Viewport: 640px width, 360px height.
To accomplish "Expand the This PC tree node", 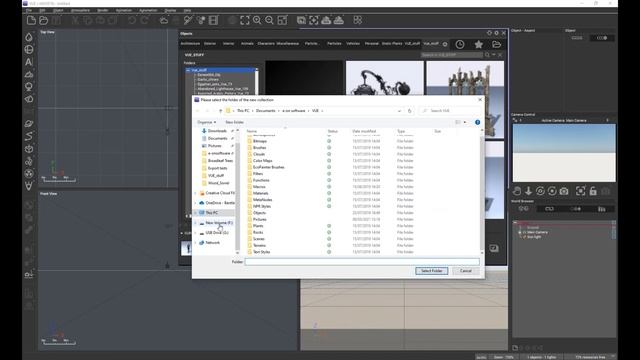I will click(x=196, y=213).
